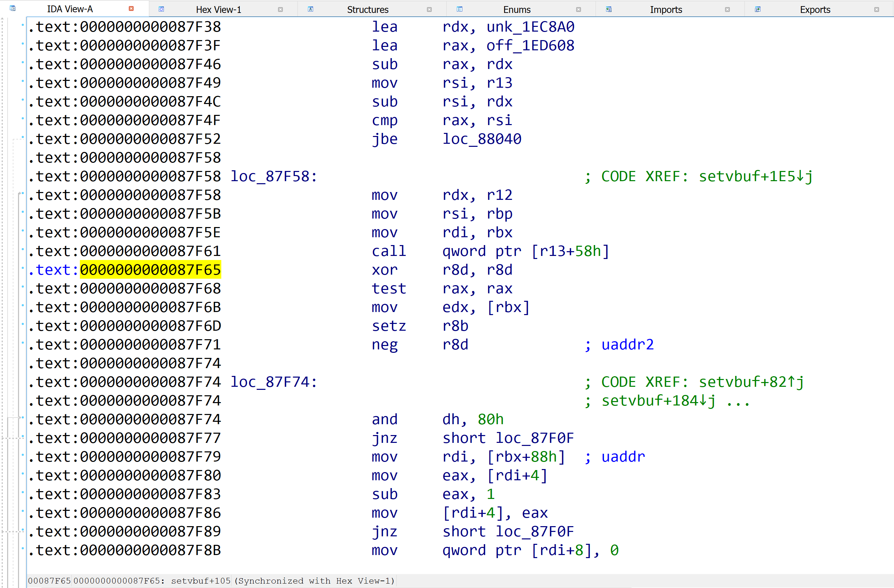Select the highlighted address 0000000000087F65

151,269
